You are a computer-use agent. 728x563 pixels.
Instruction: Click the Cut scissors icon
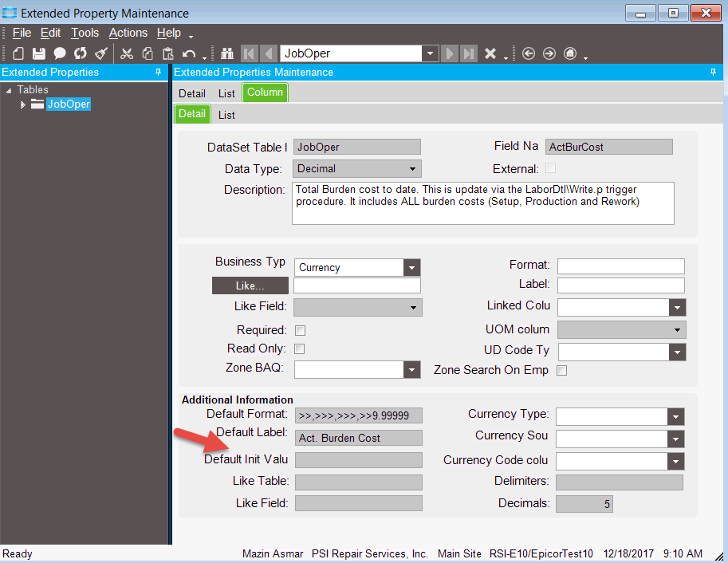tap(127, 53)
